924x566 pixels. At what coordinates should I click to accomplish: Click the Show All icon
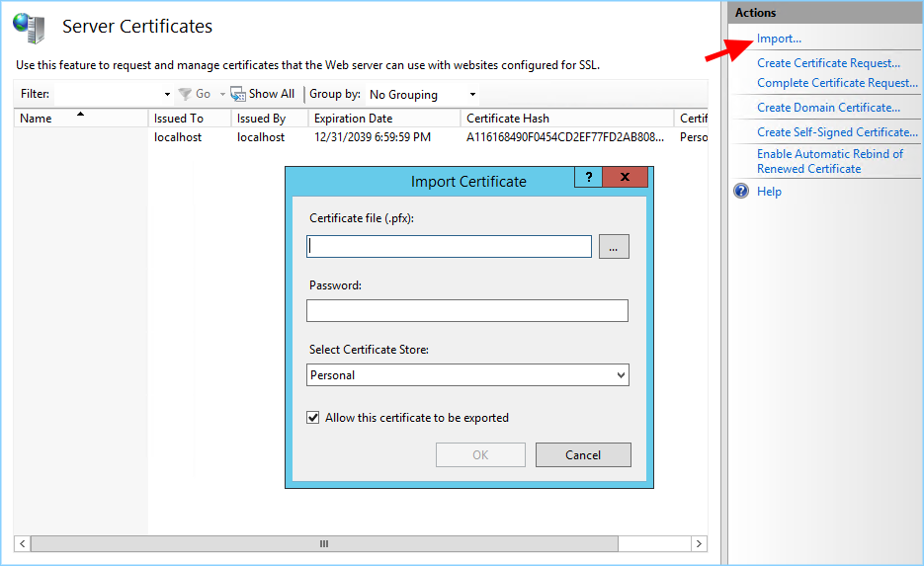[238, 94]
